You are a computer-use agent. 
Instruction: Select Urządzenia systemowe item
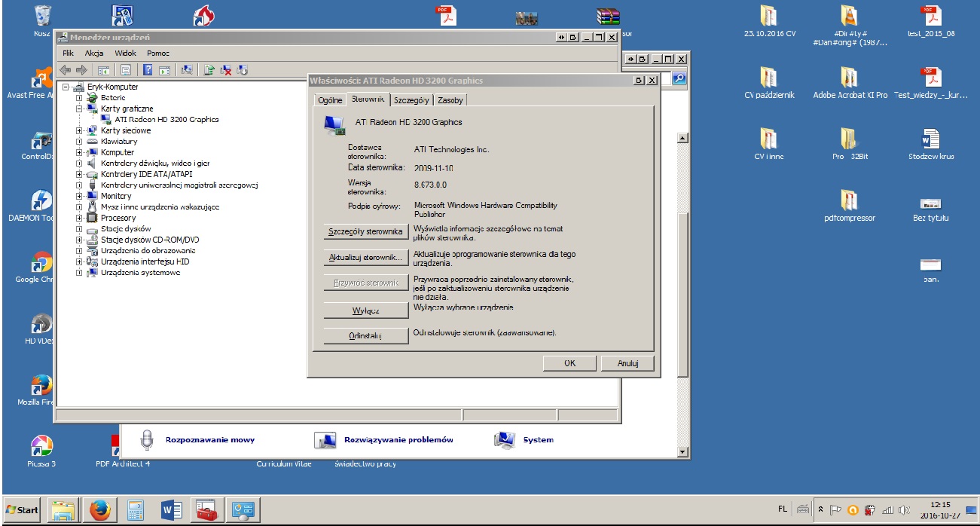coord(140,273)
